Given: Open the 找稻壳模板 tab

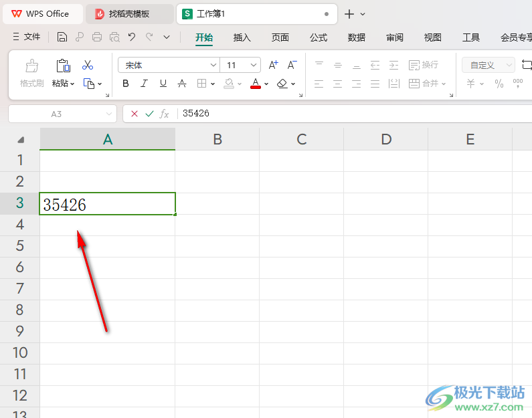Looking at the screenshot, I should click(x=130, y=14).
